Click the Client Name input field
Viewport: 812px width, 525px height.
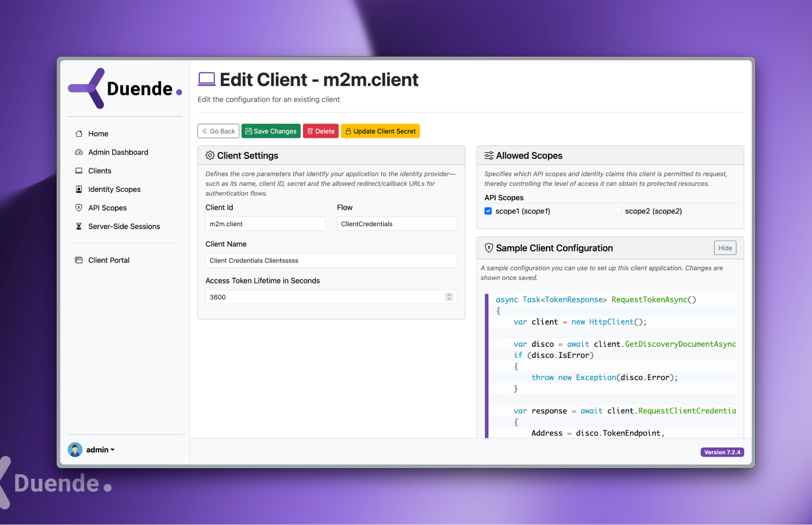[x=331, y=260]
